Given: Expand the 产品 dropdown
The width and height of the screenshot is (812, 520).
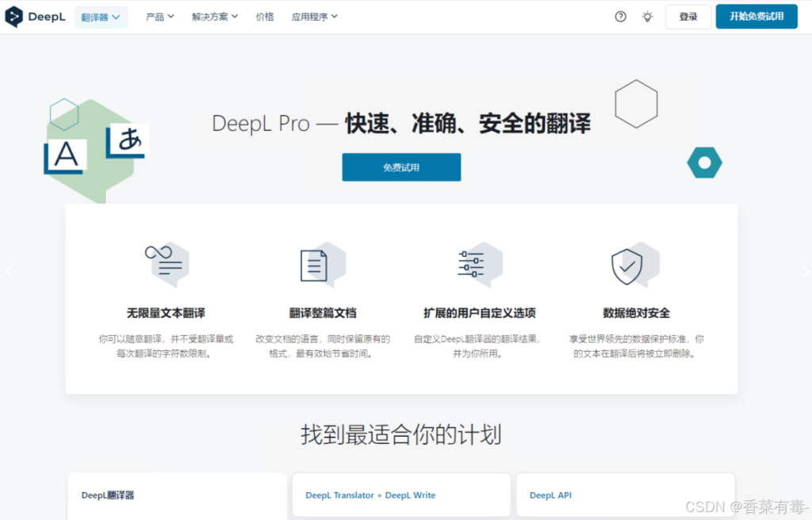Looking at the screenshot, I should point(159,16).
